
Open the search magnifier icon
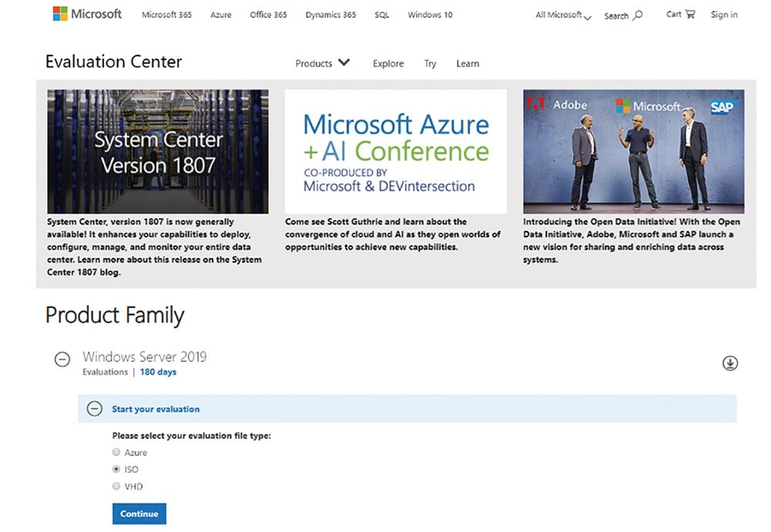coord(638,15)
